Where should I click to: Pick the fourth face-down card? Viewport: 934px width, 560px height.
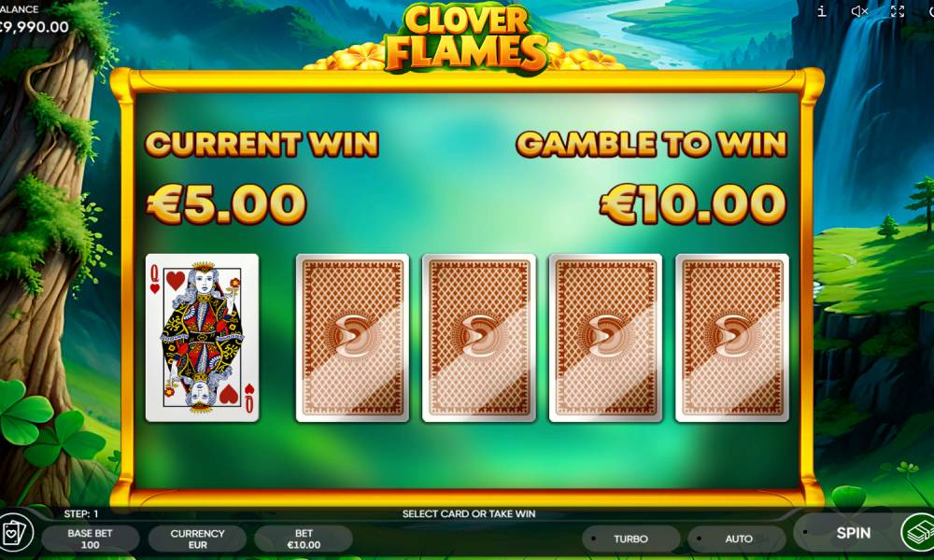click(x=732, y=338)
